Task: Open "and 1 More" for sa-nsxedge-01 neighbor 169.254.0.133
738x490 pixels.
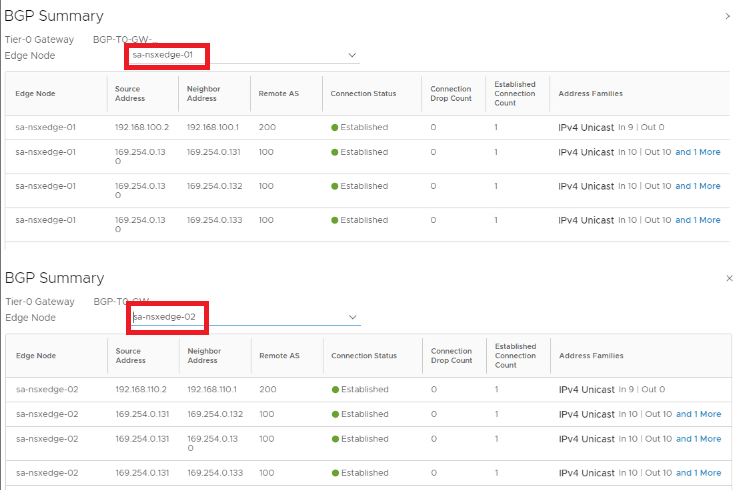Action: point(697,220)
